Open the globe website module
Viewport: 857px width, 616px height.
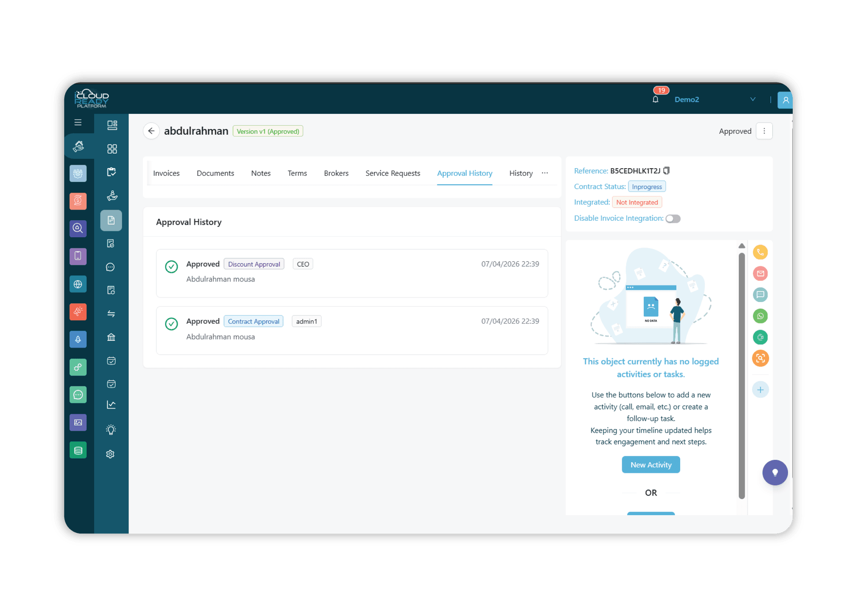(78, 284)
